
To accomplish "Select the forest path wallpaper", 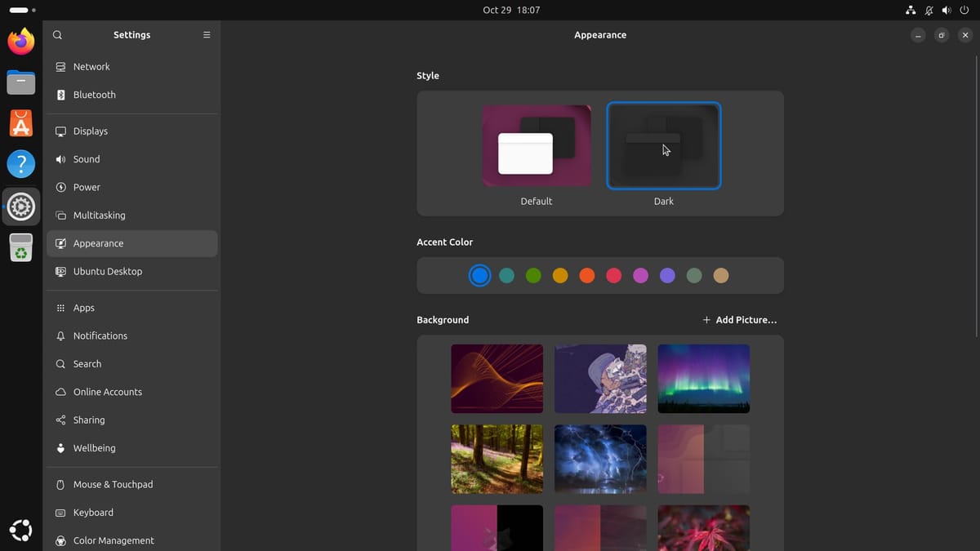I will click(x=497, y=459).
